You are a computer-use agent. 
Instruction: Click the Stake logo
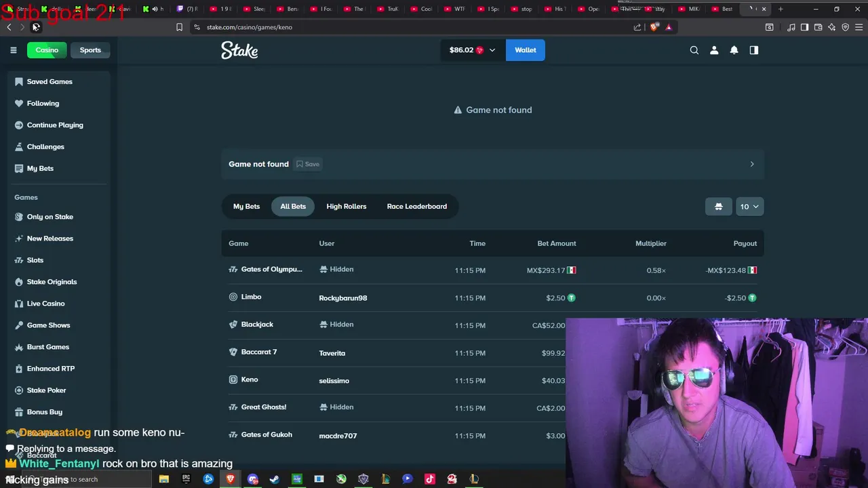[x=239, y=50]
